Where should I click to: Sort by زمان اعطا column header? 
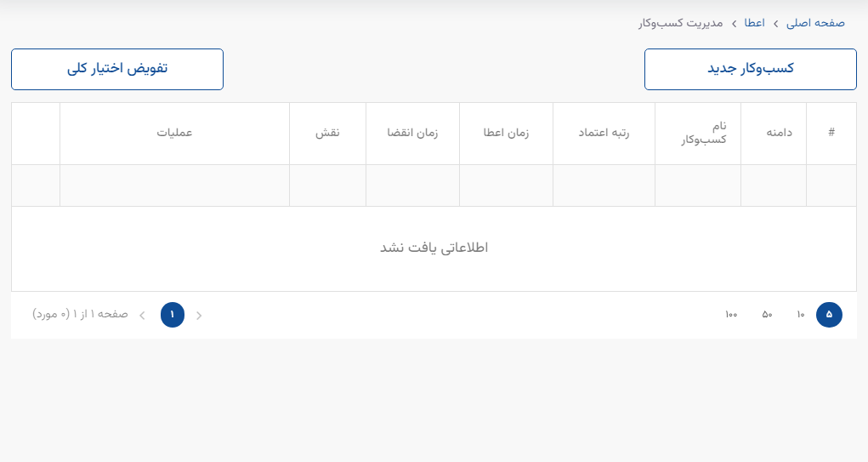click(506, 133)
